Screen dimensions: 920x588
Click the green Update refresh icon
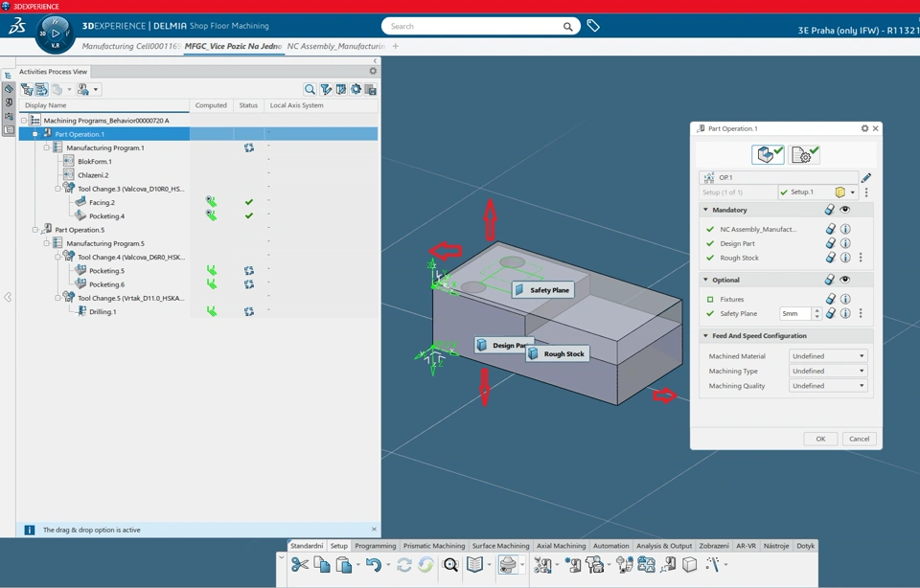pos(425,565)
